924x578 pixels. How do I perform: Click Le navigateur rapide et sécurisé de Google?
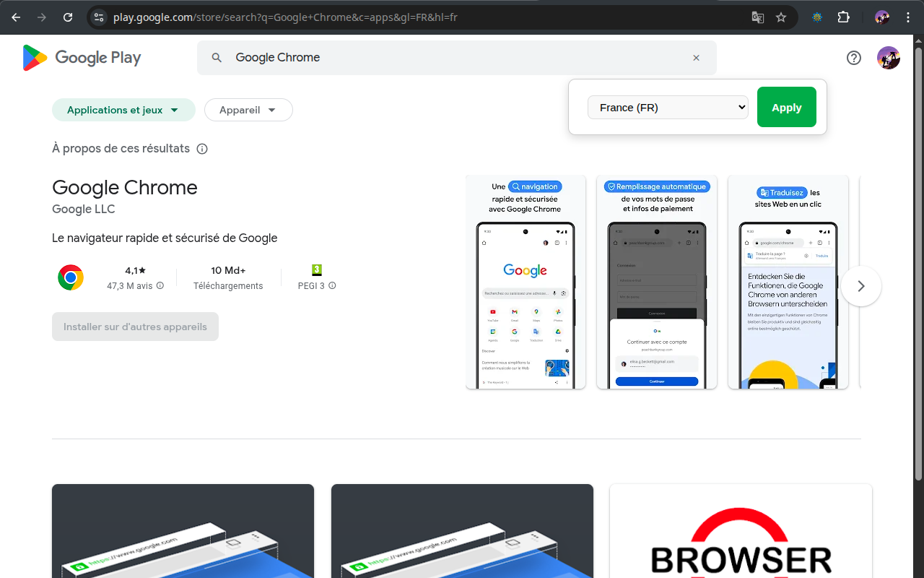click(x=165, y=238)
